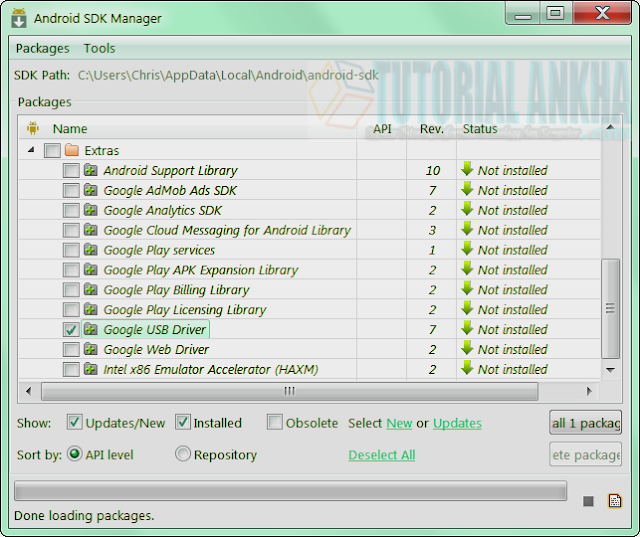Click the horizontal scrollbar right arrow
640x537 pixels.
tap(589, 391)
